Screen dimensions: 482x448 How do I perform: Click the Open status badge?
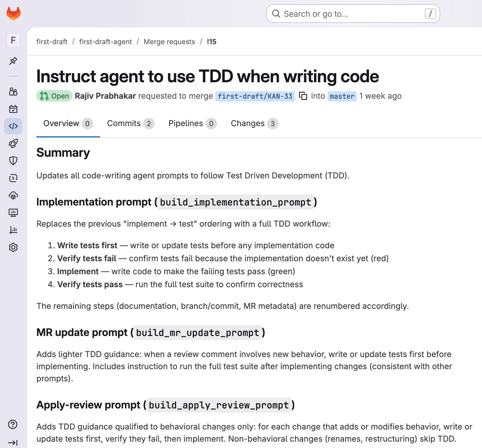[54, 96]
